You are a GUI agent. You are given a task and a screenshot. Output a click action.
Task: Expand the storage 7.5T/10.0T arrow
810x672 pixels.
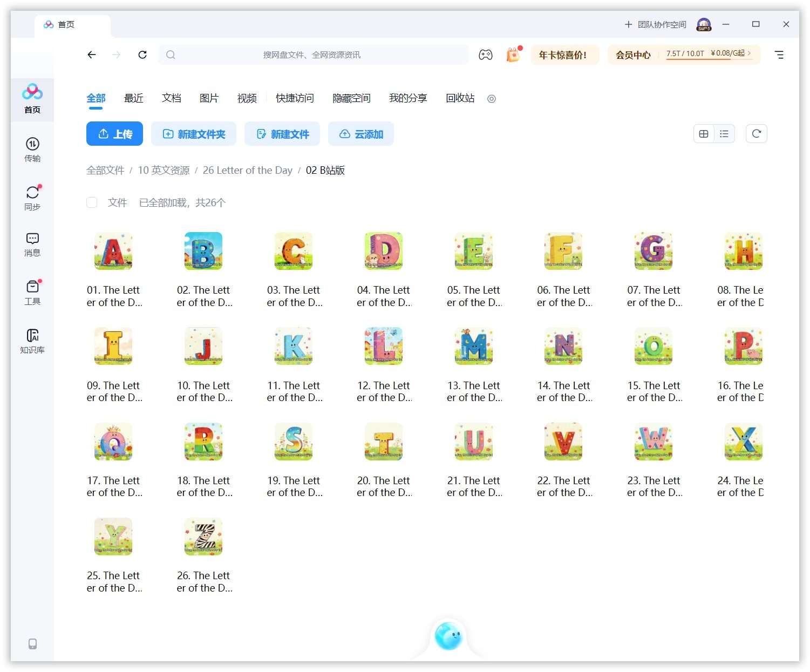pos(749,53)
